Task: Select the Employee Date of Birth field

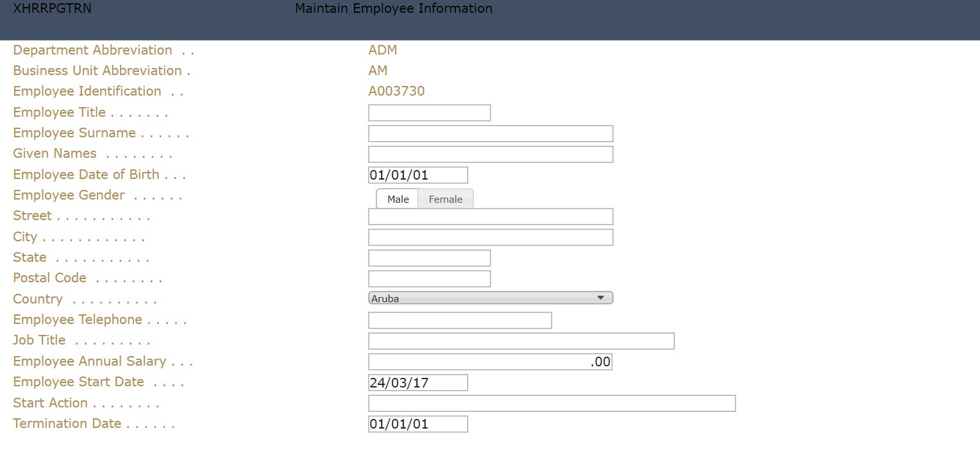Action: (418, 175)
